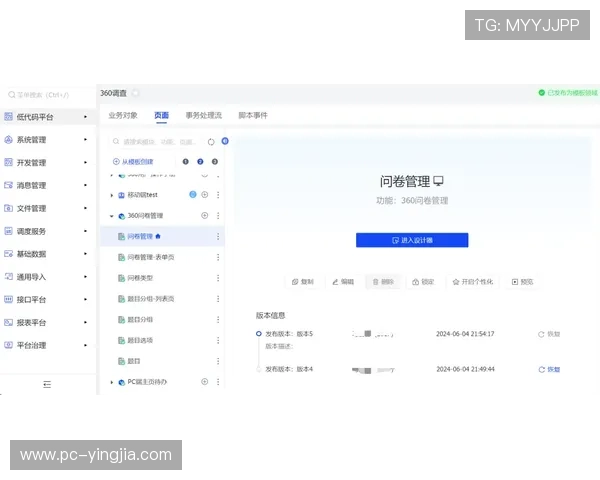Switch to the 脚本事件 tab
Image resolution: width=600 pixels, height=480 pixels.
(x=253, y=115)
